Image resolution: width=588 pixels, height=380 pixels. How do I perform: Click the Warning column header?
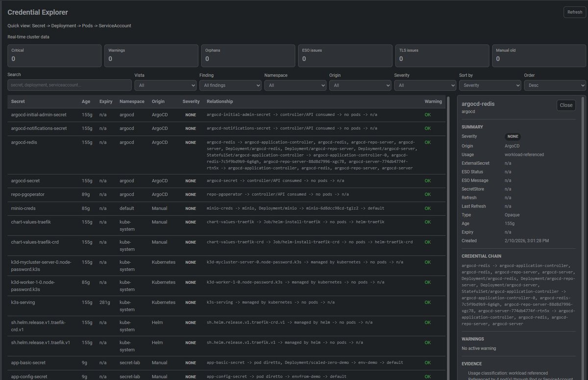pyautogui.click(x=433, y=101)
